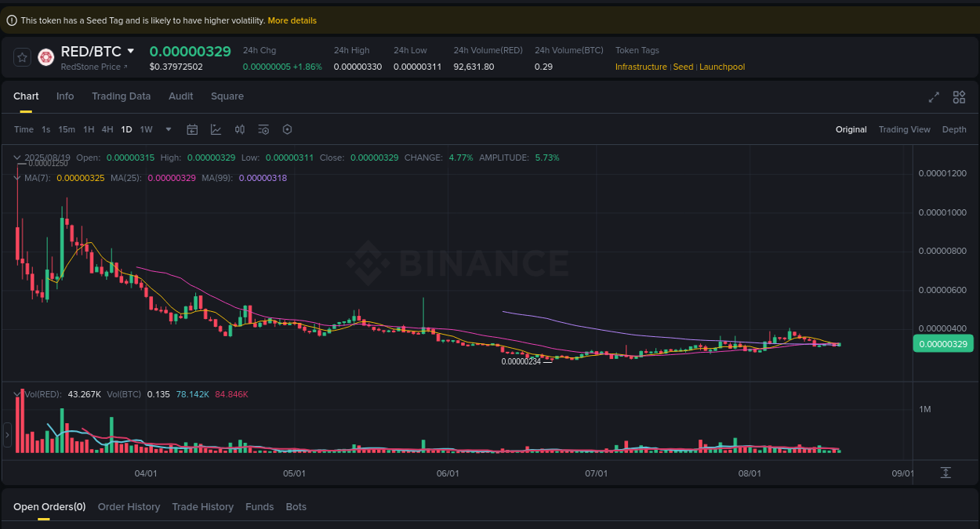
Task: Click the 04/01 date label on time axis
Action: click(146, 473)
